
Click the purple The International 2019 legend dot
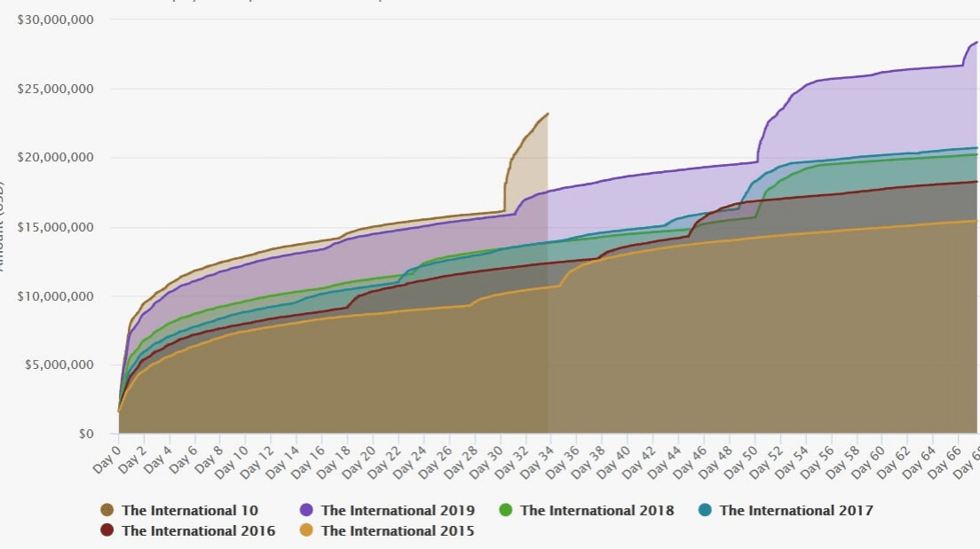click(306, 511)
